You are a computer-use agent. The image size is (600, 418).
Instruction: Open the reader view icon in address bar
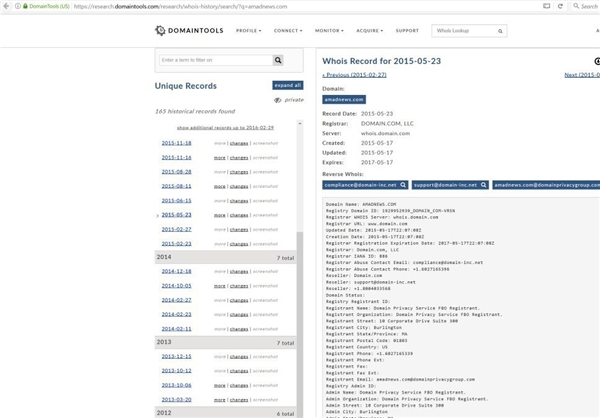tap(546, 6)
